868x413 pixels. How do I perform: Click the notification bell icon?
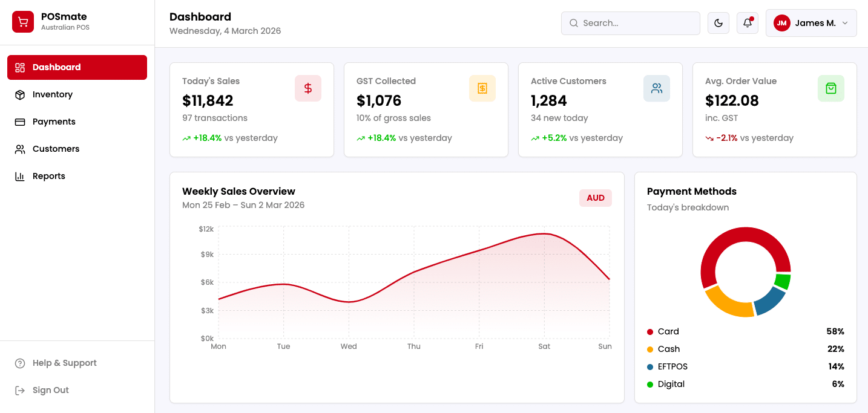click(748, 23)
